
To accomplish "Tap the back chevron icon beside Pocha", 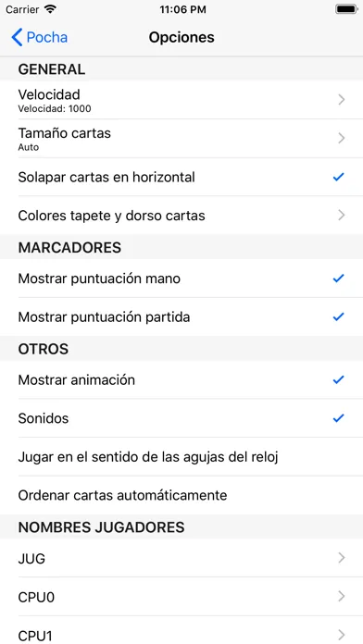I will pyautogui.click(x=17, y=37).
